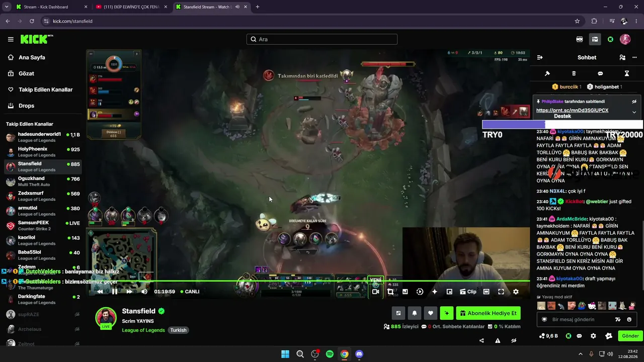Screen dimensions: 644x362
Task: Open the Oguzkhand channel
Action: [x=43, y=182]
